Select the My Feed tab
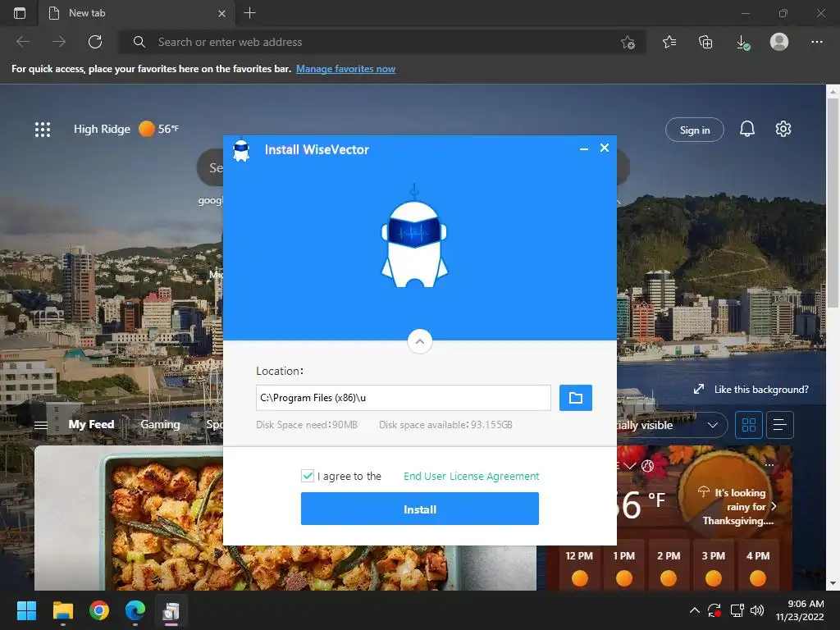The width and height of the screenshot is (840, 630). pyautogui.click(x=91, y=424)
